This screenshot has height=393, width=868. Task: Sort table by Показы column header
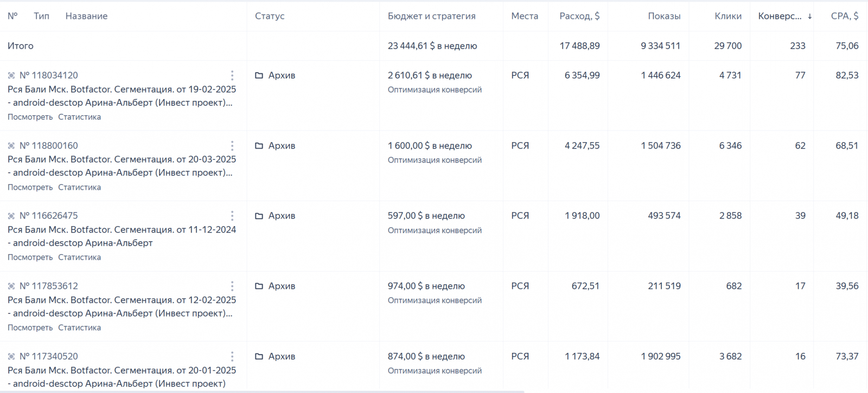(663, 16)
